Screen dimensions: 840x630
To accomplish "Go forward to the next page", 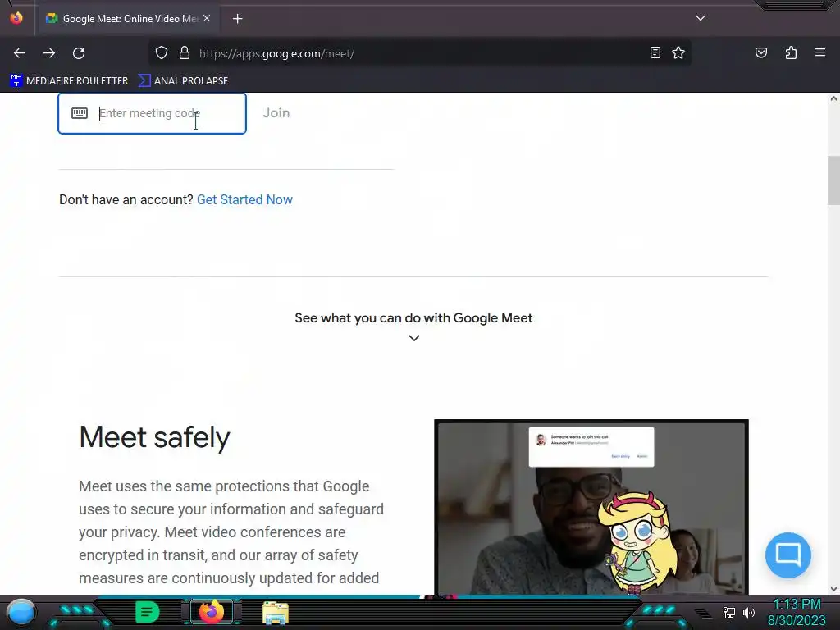I will (49, 53).
